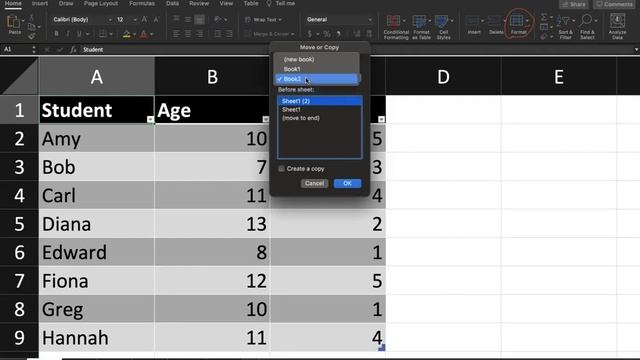The image size is (640, 360).
Task: Select Book2 in the book list
Action: [317, 79]
